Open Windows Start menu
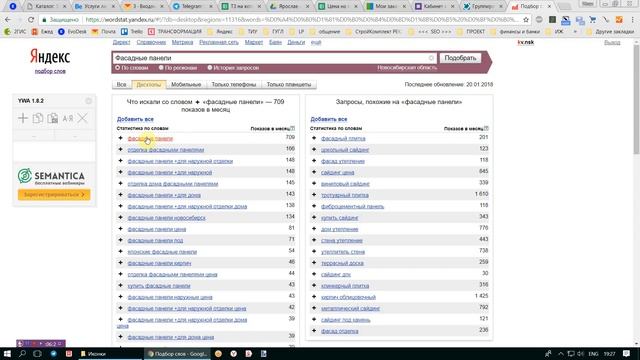 point(7,353)
